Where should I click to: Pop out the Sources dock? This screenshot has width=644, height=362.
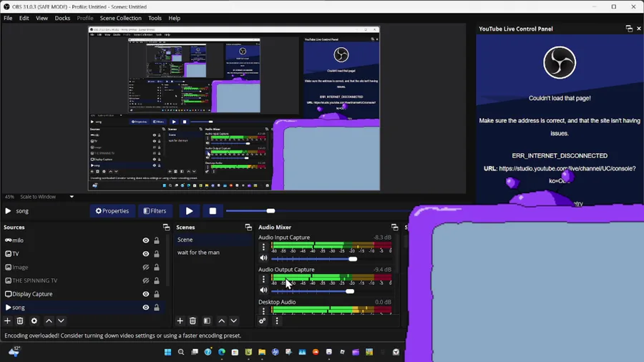[166, 227]
